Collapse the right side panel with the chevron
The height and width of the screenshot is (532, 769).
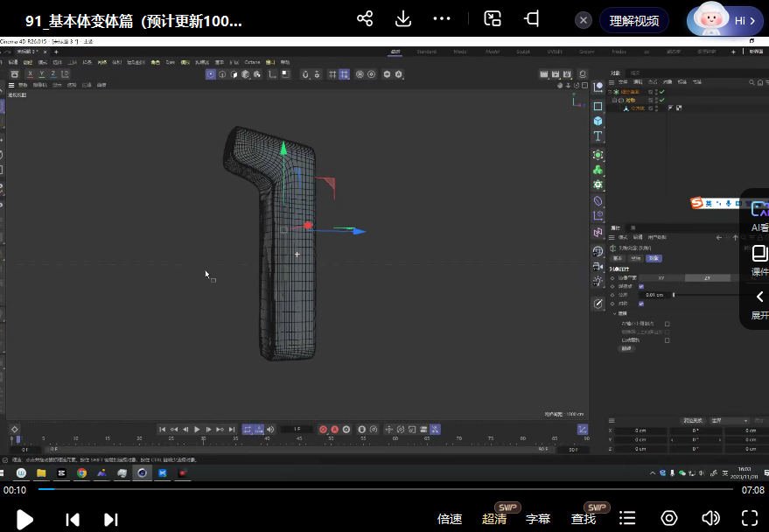click(x=758, y=297)
